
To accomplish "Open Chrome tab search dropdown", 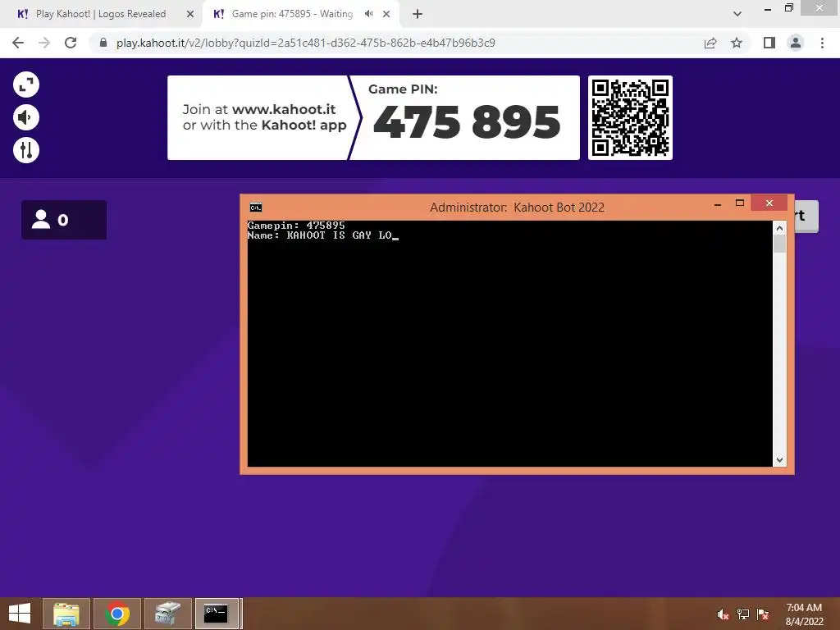I will 737,14.
